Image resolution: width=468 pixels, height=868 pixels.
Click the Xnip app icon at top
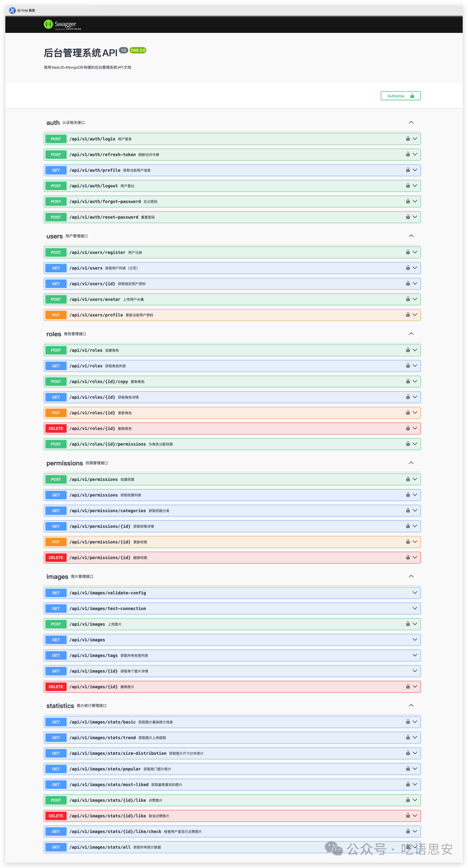tap(12, 10)
